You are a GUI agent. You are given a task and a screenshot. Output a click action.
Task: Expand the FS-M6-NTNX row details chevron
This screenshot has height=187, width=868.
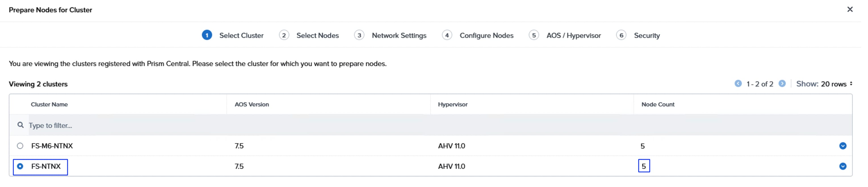click(x=843, y=146)
